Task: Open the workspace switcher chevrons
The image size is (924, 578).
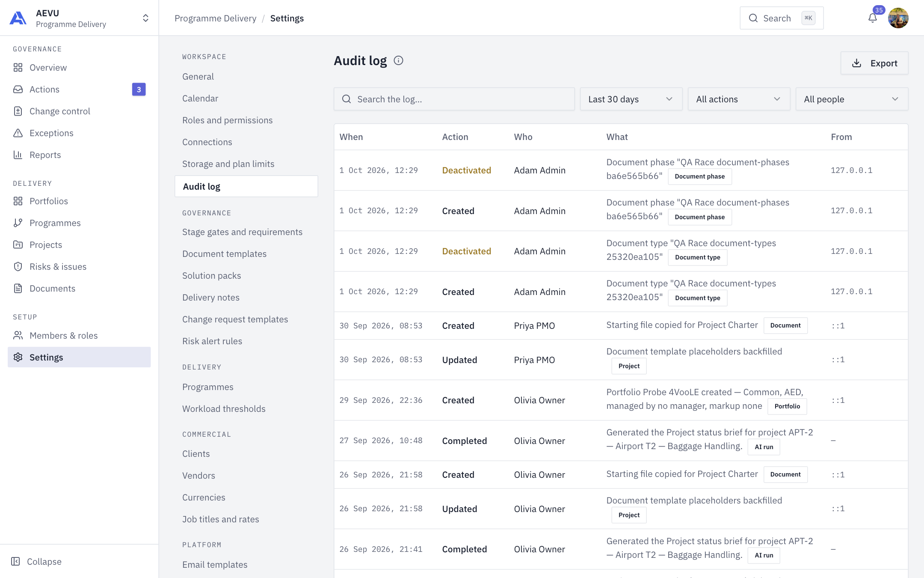Action: [x=145, y=18]
